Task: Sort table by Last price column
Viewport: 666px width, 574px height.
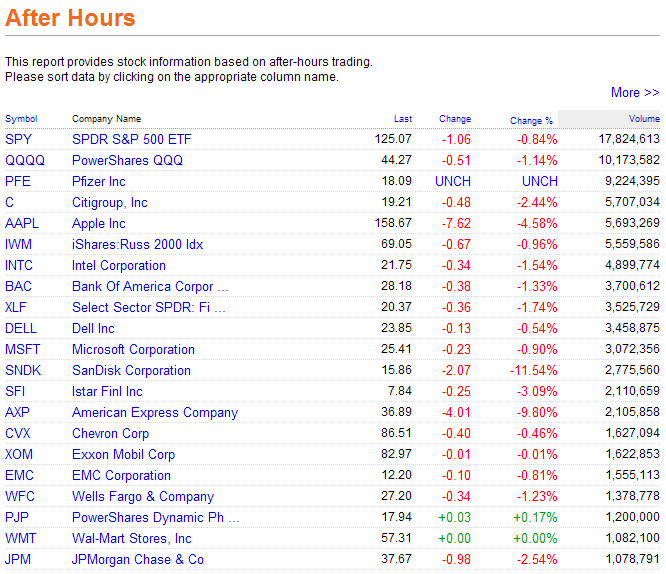Action: (402, 119)
